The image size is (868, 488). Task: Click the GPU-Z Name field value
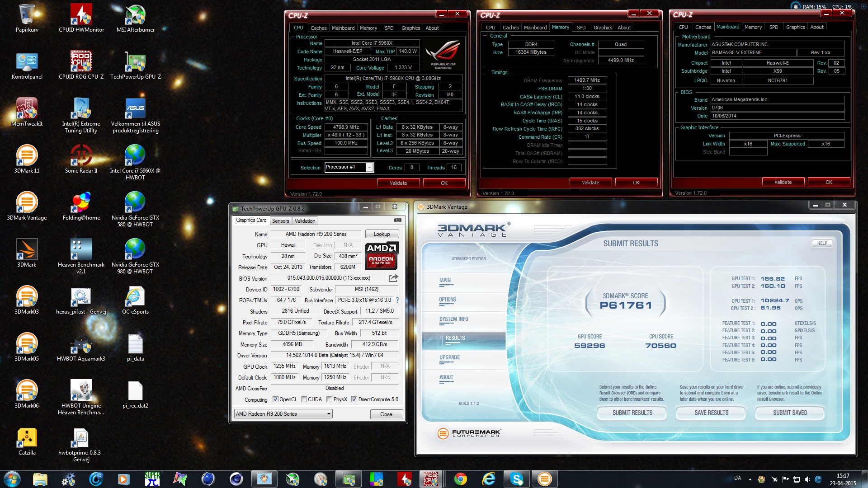(x=316, y=234)
